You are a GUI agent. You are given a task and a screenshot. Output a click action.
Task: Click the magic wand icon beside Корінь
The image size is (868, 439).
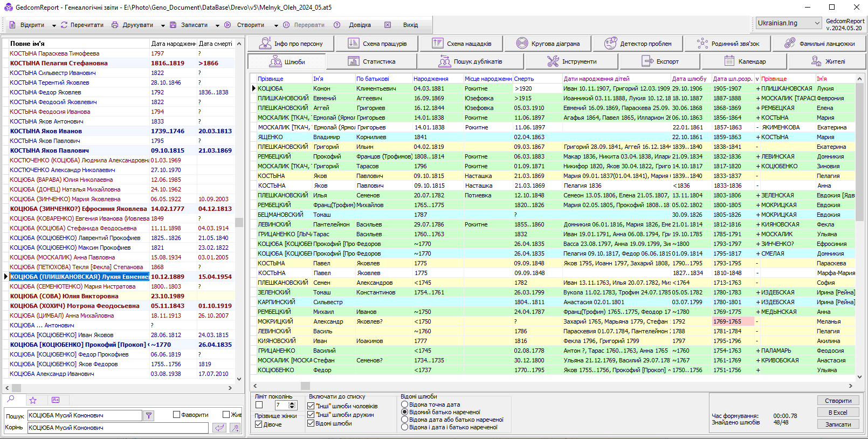click(235, 428)
